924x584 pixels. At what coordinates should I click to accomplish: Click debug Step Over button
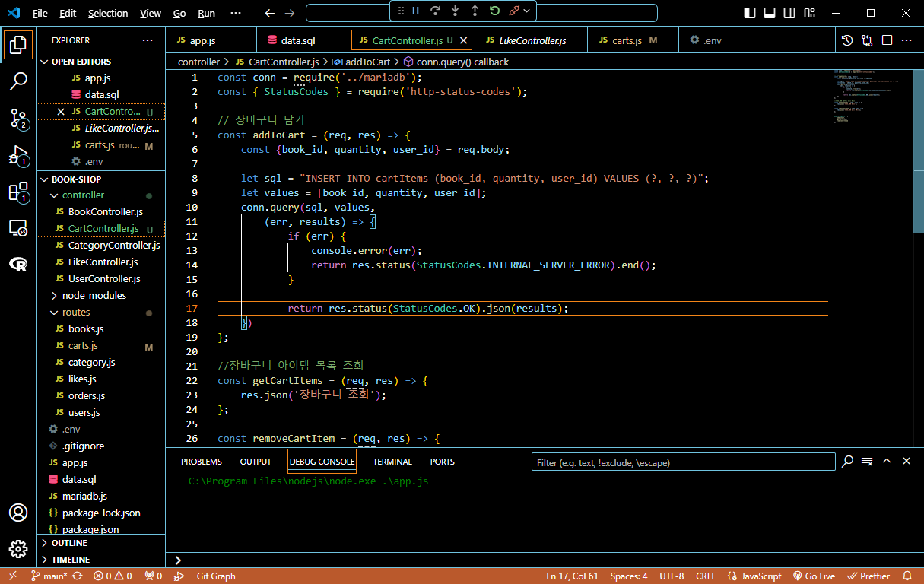tap(436, 11)
